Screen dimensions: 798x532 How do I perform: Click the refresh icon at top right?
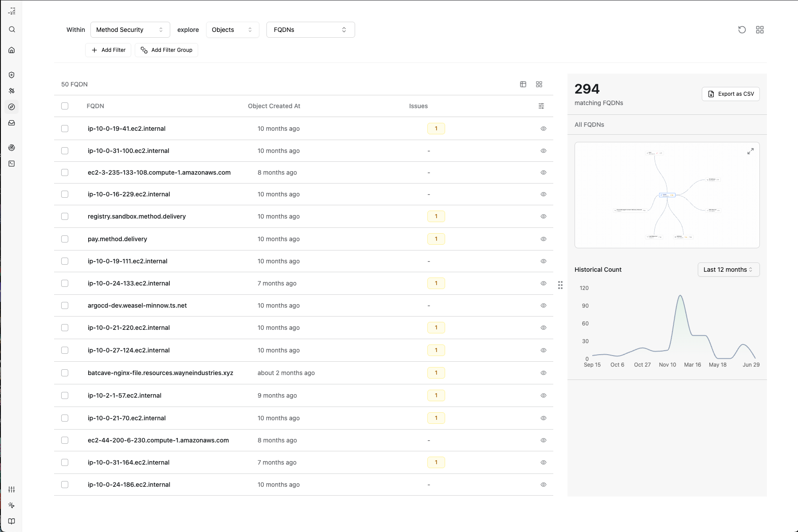point(742,30)
